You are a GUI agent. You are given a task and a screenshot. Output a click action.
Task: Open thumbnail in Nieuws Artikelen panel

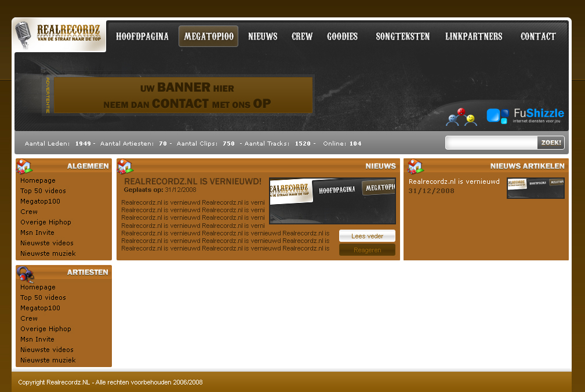tap(535, 188)
